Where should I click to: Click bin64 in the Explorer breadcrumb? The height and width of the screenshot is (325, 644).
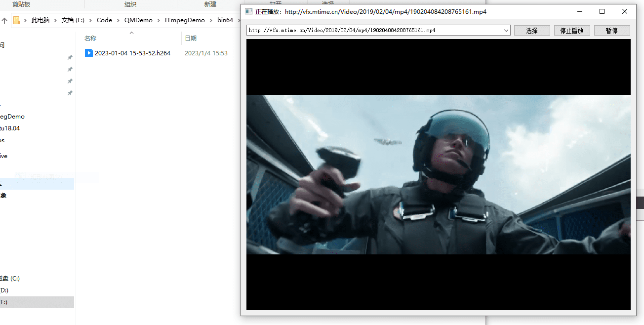(x=225, y=20)
